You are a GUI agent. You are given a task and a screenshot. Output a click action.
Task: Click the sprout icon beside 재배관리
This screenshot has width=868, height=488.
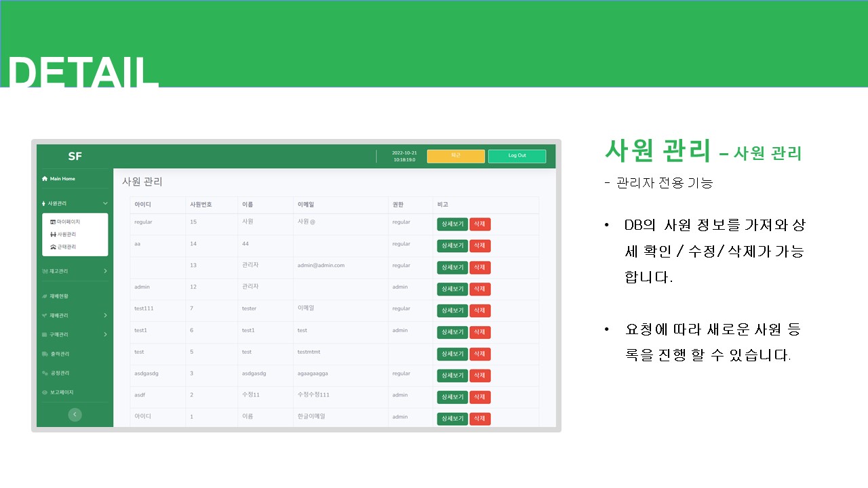coord(45,315)
